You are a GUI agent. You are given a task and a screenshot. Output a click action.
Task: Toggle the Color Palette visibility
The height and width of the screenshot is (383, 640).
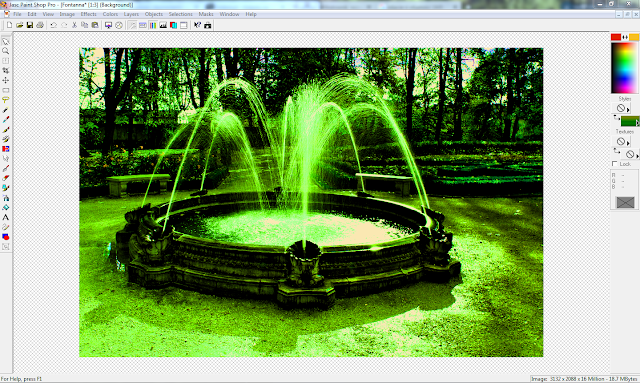point(153,25)
